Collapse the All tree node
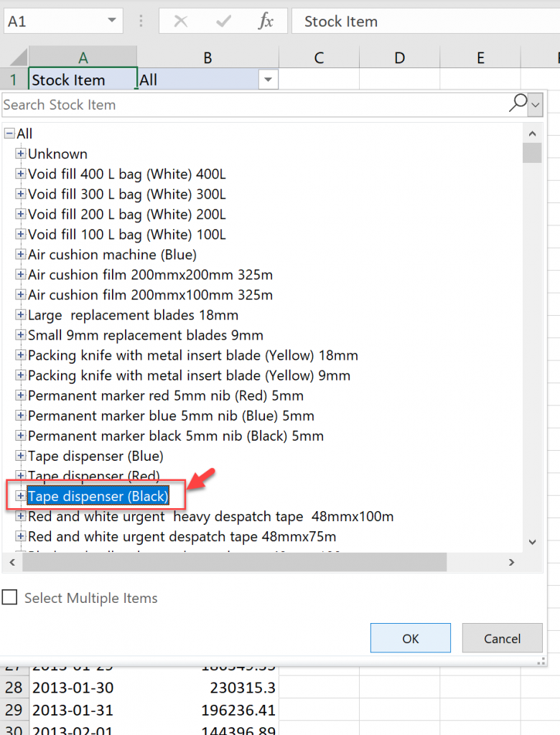Viewport: 560px width, 735px height. point(9,134)
